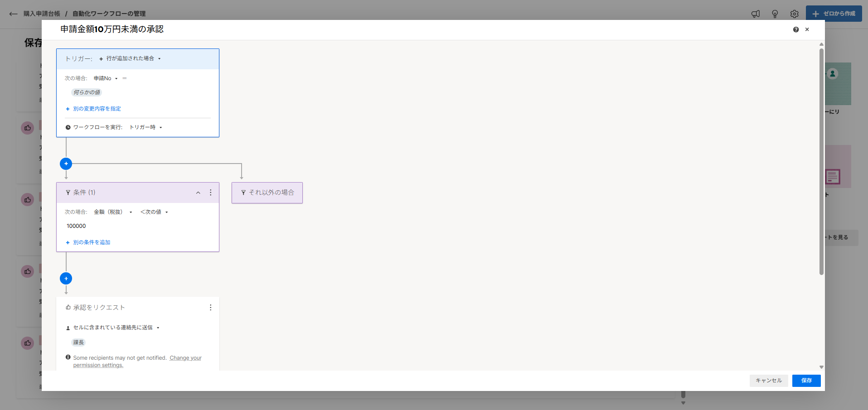The height and width of the screenshot is (410, 868).
Task: Click 別の変更内容を指定 link
Action: pyautogui.click(x=93, y=109)
